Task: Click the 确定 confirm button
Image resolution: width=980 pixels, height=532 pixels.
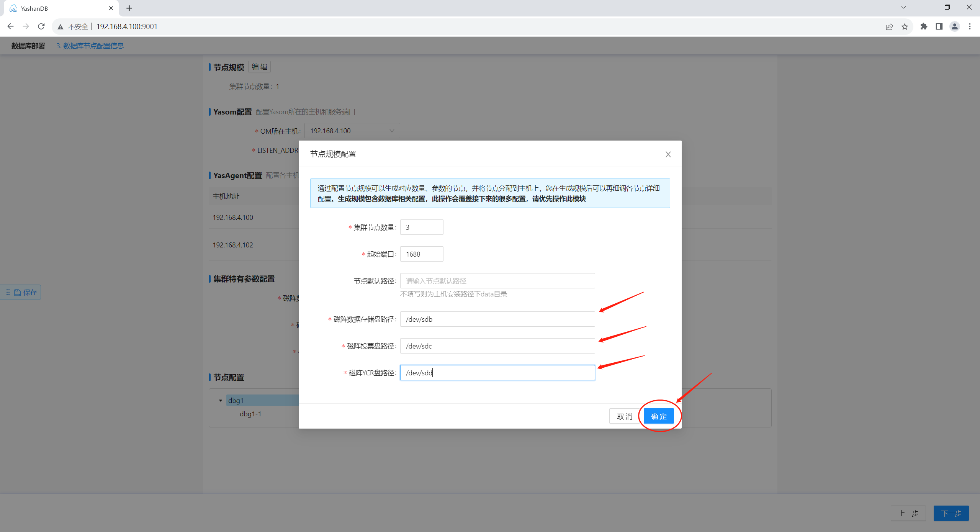Action: [x=658, y=416]
